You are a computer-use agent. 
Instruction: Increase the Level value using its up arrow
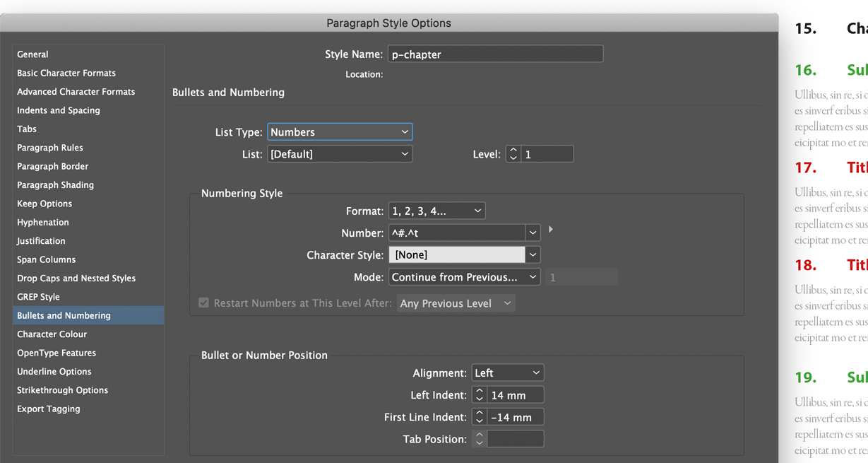coord(513,149)
